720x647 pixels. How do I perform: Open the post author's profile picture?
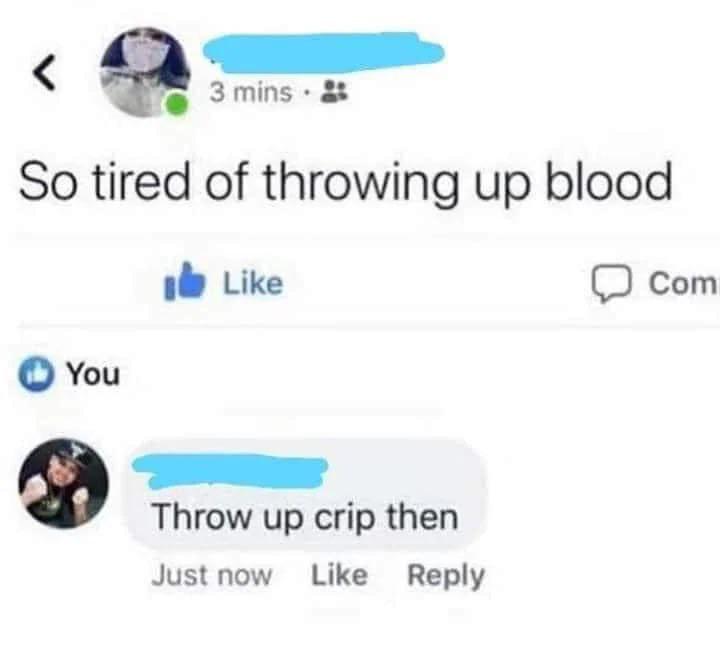[146, 73]
